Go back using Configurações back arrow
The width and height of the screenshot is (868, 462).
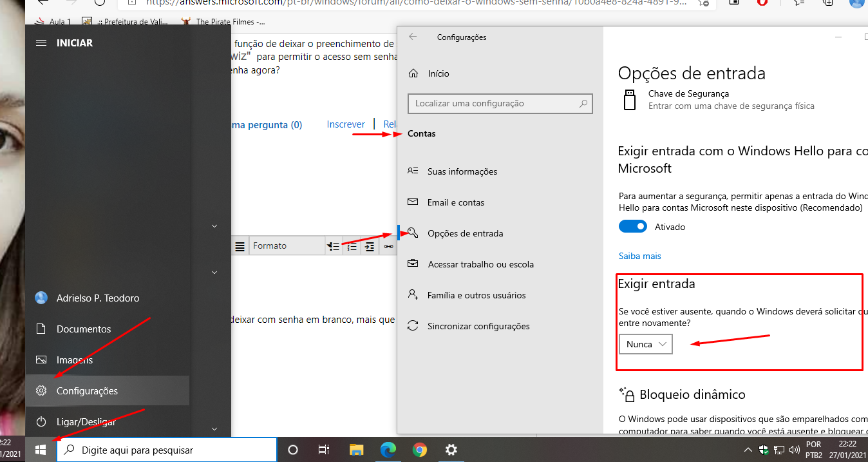tap(413, 37)
